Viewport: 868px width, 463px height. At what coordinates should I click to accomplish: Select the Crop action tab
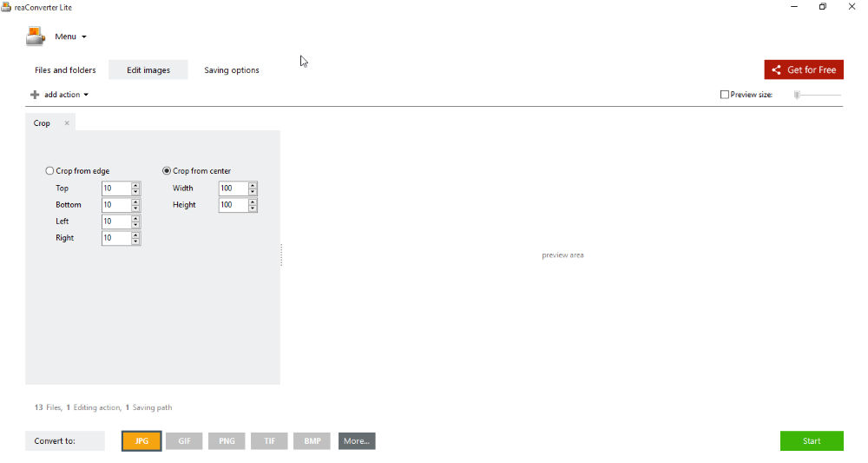[42, 123]
